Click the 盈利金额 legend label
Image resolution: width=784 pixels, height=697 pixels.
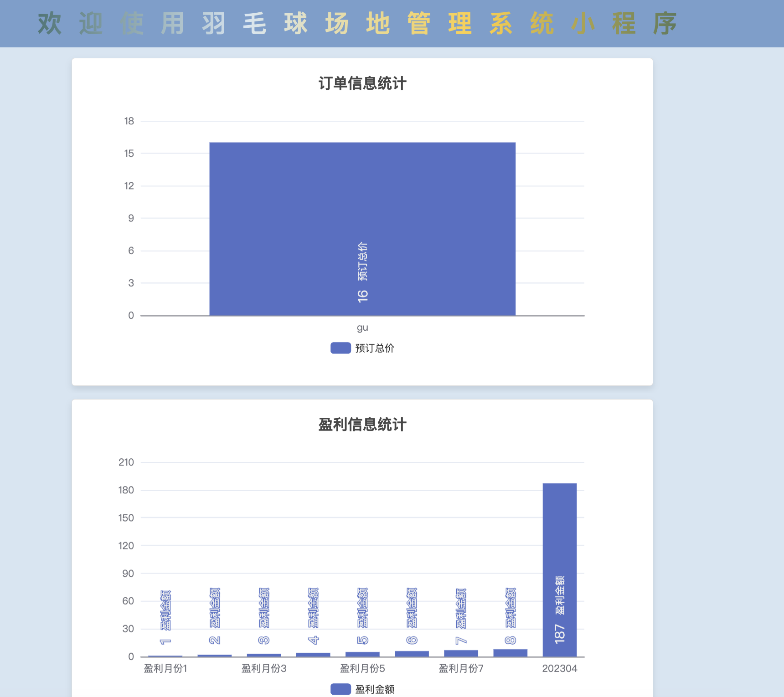pyautogui.click(x=375, y=689)
